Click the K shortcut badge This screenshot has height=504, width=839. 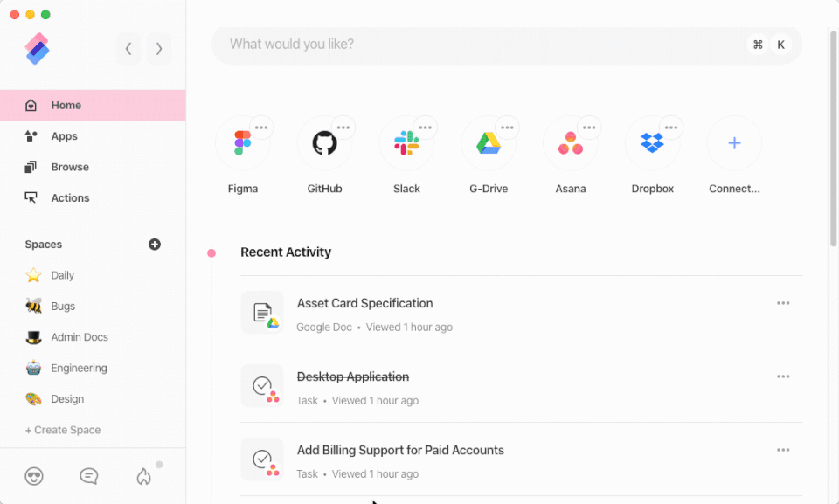click(780, 45)
